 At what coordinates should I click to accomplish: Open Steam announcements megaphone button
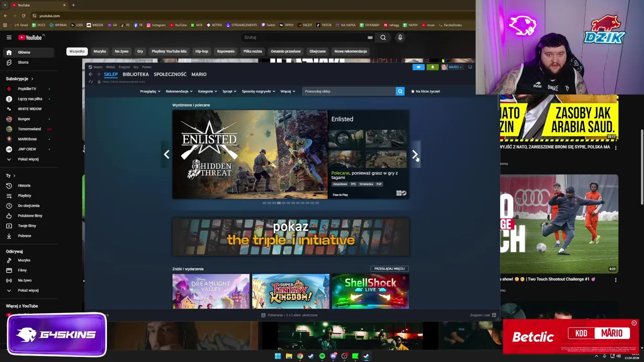(x=419, y=67)
